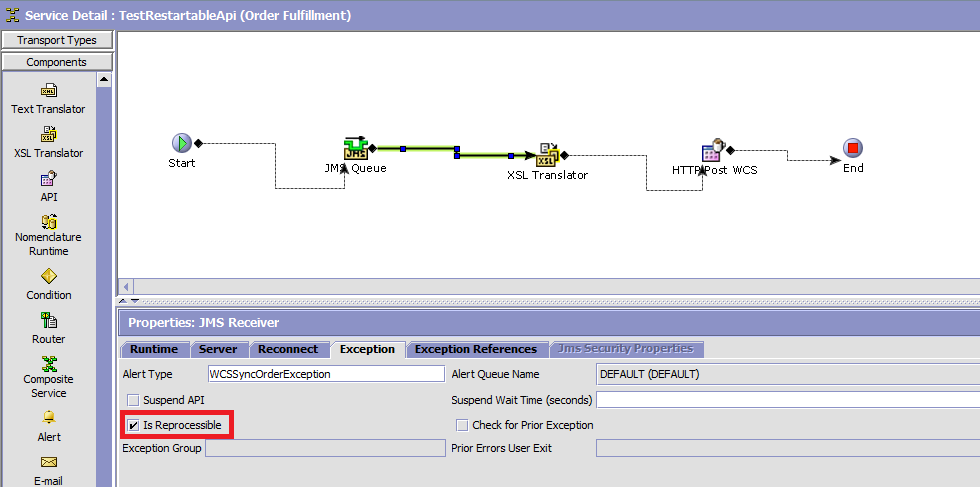The height and width of the screenshot is (487, 980).
Task: Uncheck the Is Reprocessible checkbox
Action: point(133,425)
